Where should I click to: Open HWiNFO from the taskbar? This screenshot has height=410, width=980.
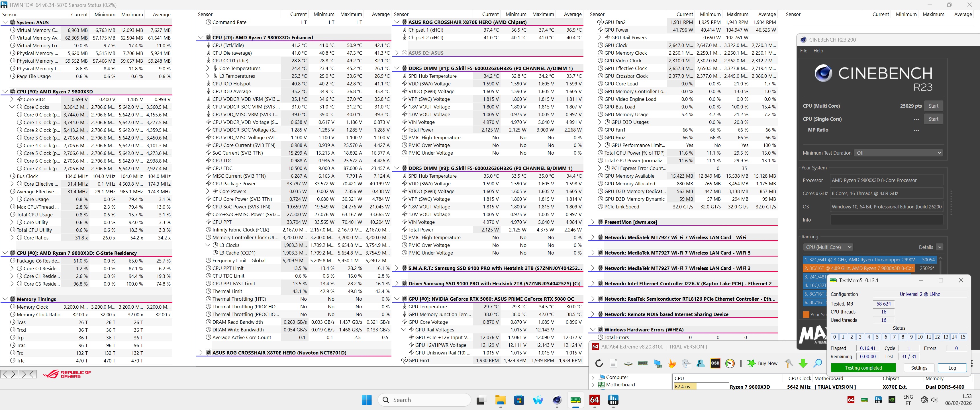(x=613, y=400)
